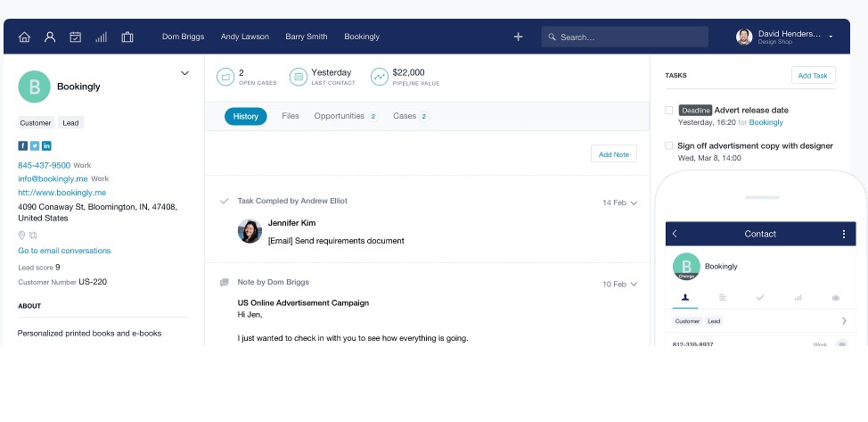Click the Cases count badge

[x=424, y=117]
